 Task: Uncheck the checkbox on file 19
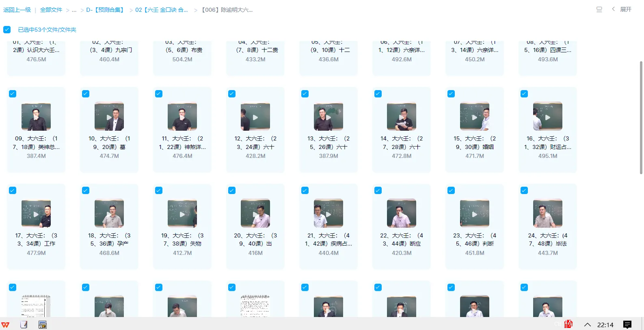(x=159, y=190)
